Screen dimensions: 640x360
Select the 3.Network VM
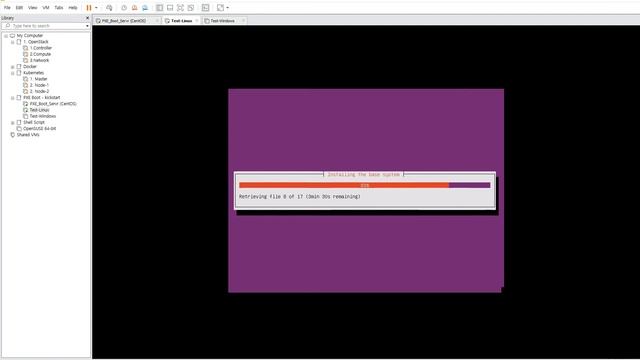point(40,60)
